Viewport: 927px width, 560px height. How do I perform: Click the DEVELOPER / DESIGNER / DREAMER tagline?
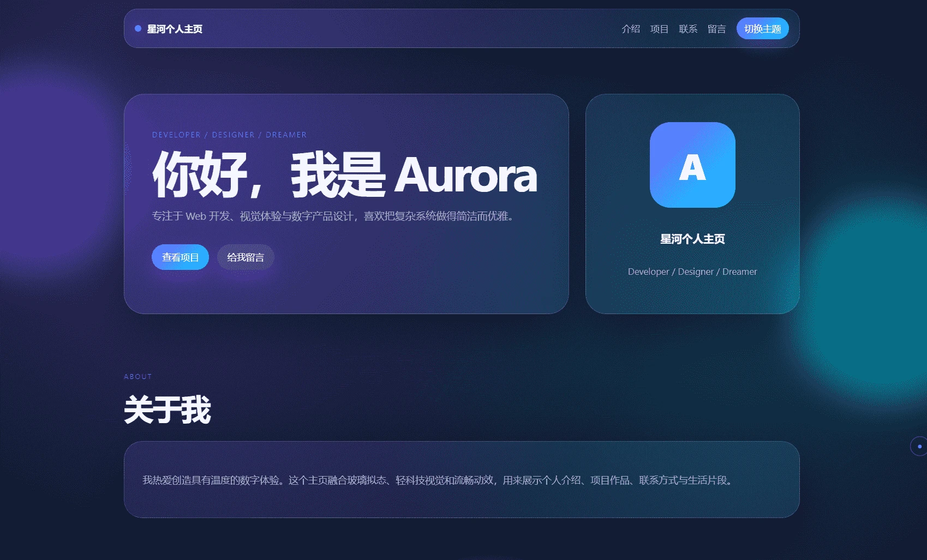tap(229, 135)
